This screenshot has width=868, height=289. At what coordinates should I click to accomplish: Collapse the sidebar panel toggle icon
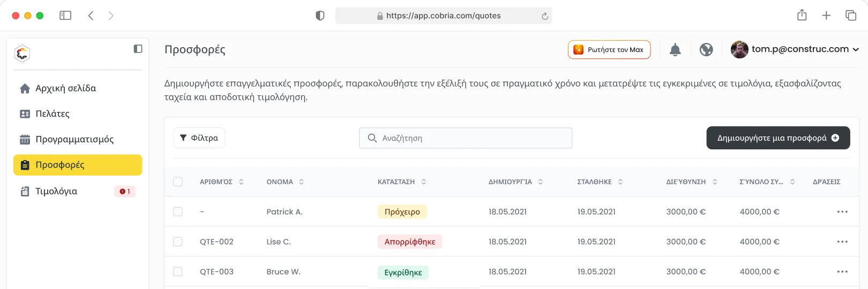point(138,49)
